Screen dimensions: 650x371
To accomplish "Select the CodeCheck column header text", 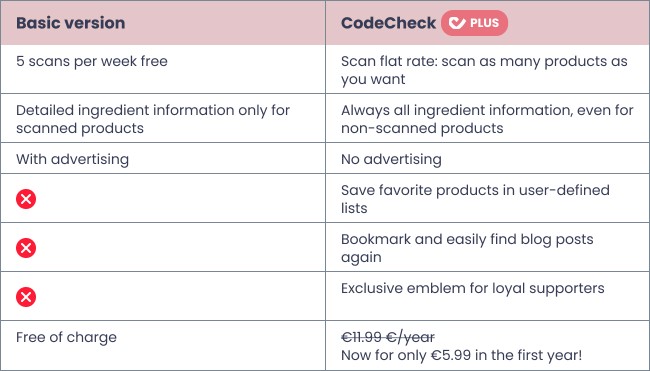I will [388, 23].
